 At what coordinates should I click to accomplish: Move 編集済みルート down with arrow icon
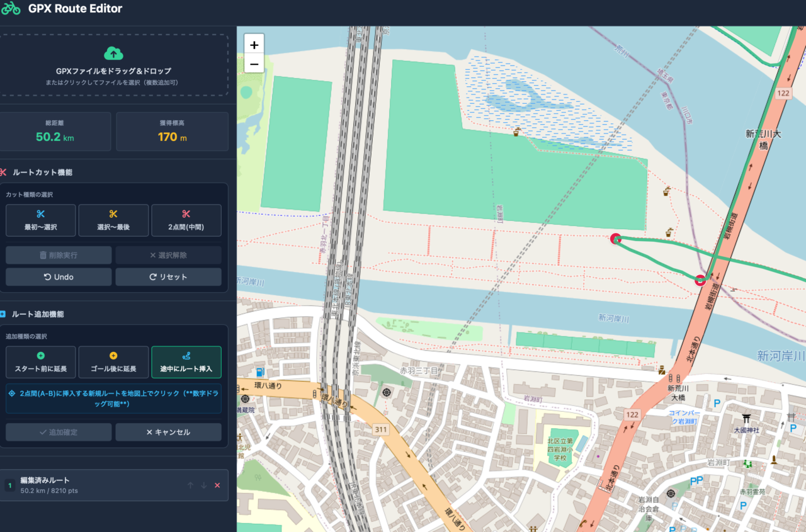pyautogui.click(x=203, y=485)
